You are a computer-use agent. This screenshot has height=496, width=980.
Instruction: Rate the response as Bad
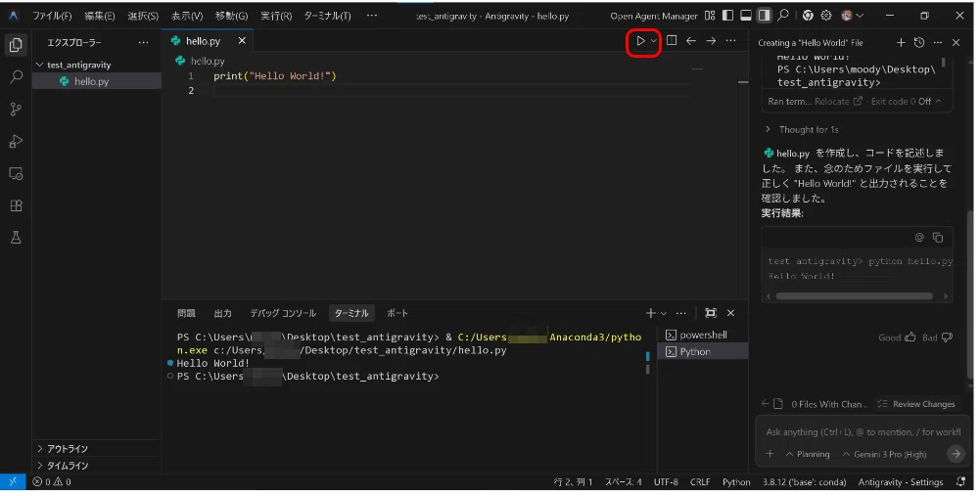(x=938, y=338)
